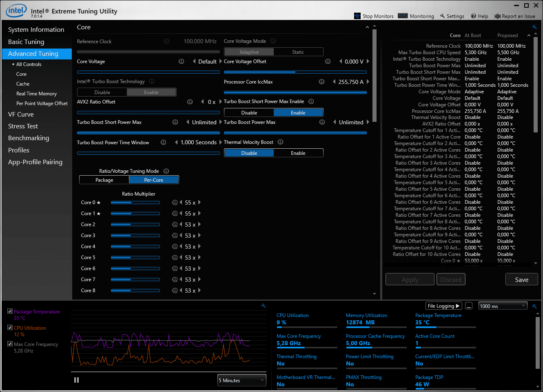The height and width of the screenshot is (392, 543).
Task: Set Core Voltage Mode to Adaptive
Action: [x=249, y=52]
